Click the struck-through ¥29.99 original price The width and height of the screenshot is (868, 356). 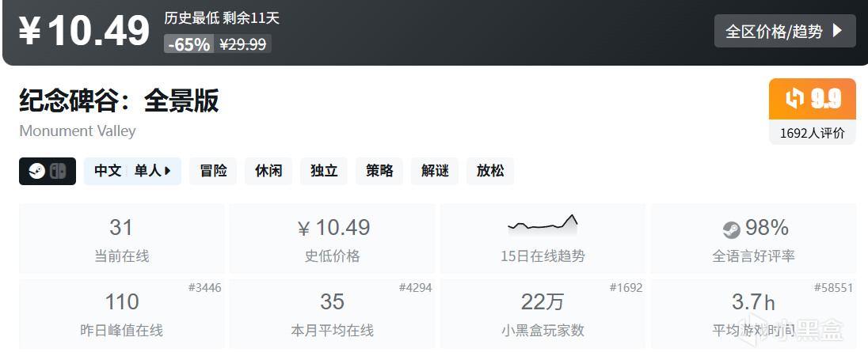242,44
